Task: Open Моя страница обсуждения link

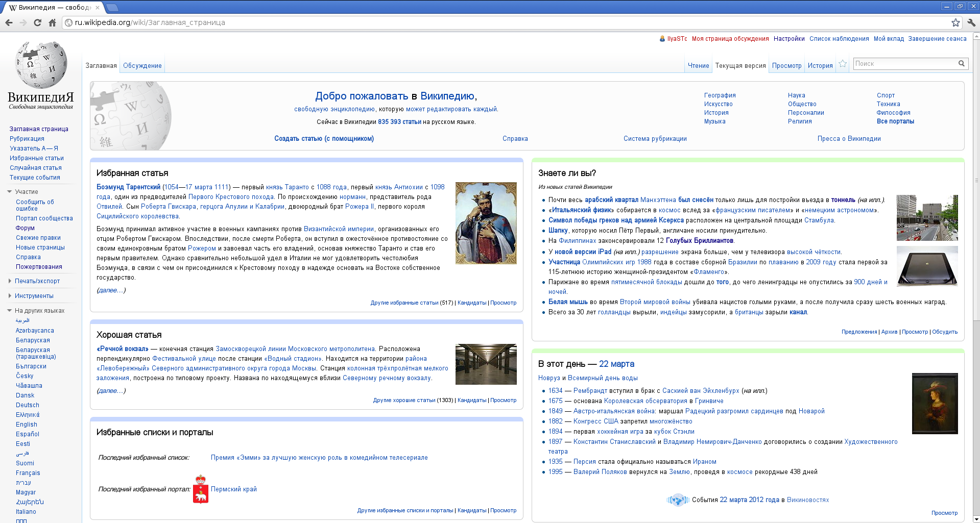Action: point(730,39)
